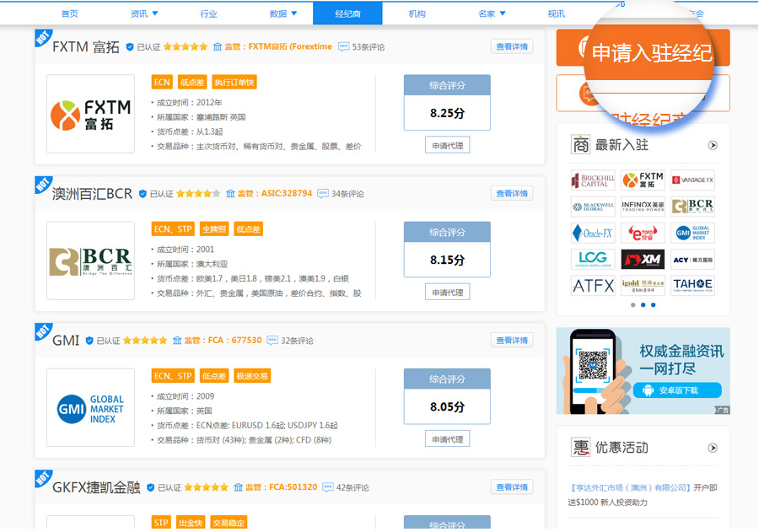This screenshot has height=532, width=759.
Task: Click 申请代理 under the GMI score
Action: [x=447, y=439]
